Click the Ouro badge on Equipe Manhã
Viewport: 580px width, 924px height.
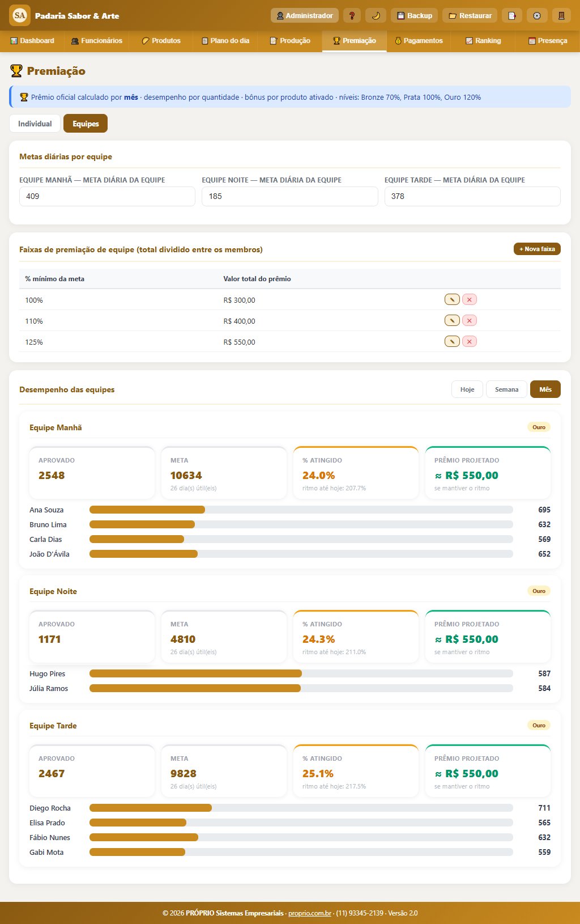pos(539,427)
